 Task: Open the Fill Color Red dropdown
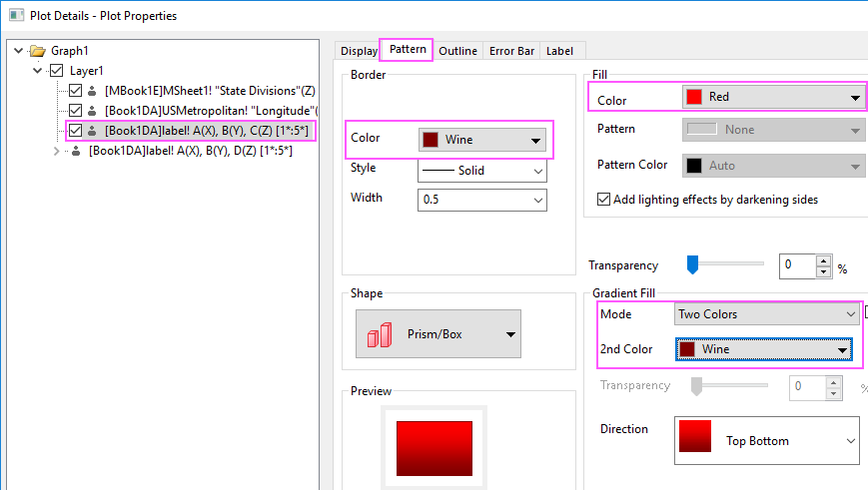tap(774, 97)
